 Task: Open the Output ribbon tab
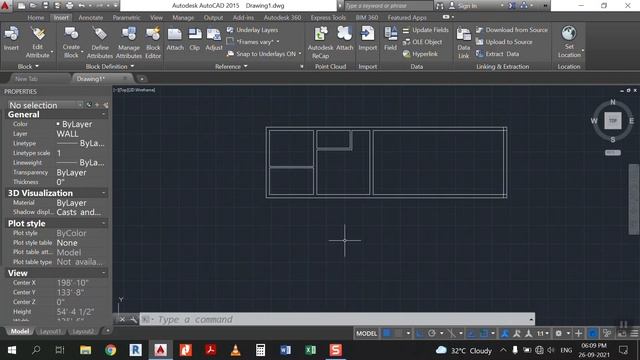[x=213, y=18]
